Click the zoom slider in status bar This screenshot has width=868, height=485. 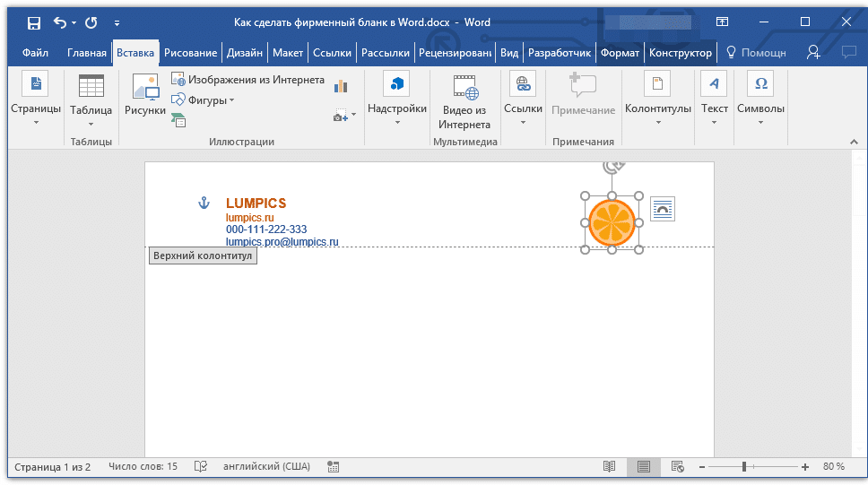[x=744, y=467]
